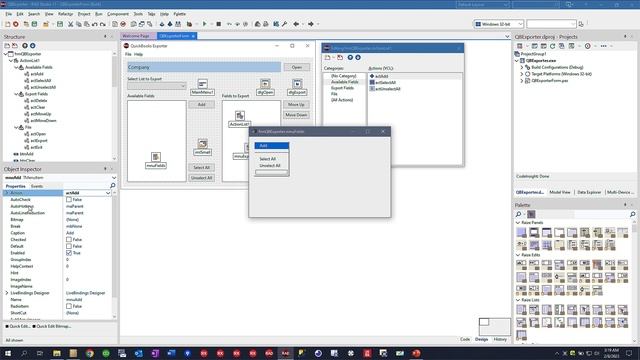The height and width of the screenshot is (360, 640).
Task: Toggle the Checked property checkbox
Action: tap(69, 240)
